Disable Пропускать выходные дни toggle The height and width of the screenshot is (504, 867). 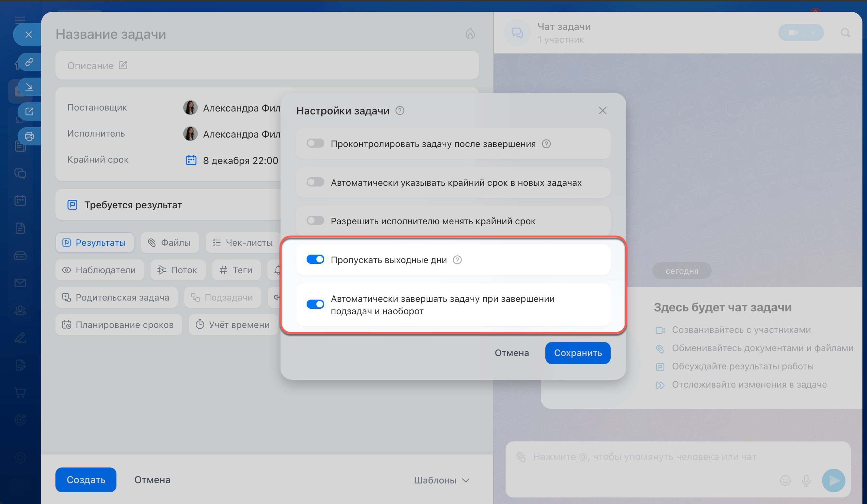point(315,259)
